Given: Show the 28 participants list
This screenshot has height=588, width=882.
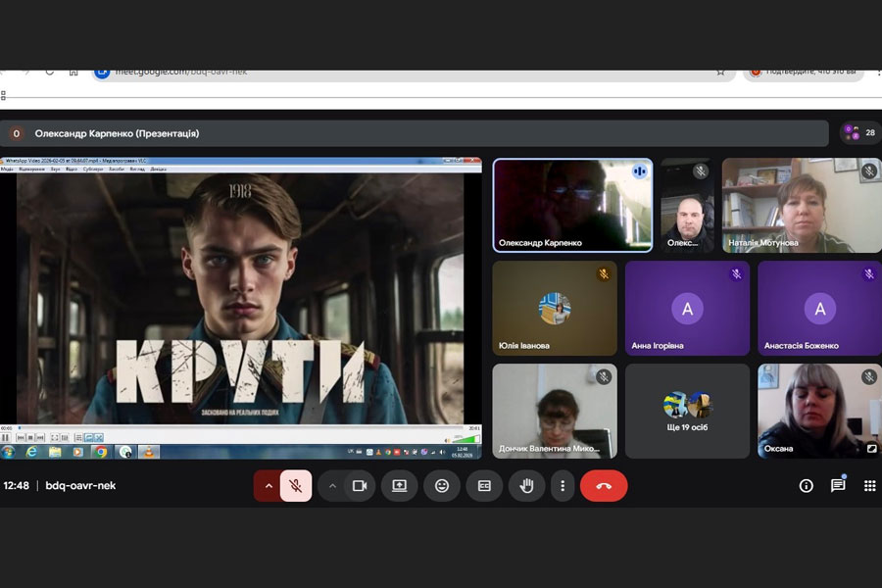Looking at the screenshot, I should (x=860, y=133).
